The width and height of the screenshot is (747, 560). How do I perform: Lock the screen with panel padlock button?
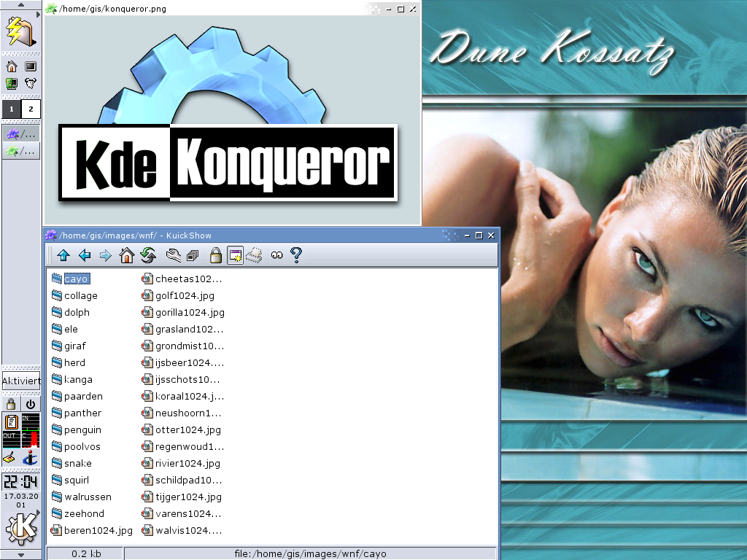tap(11, 404)
